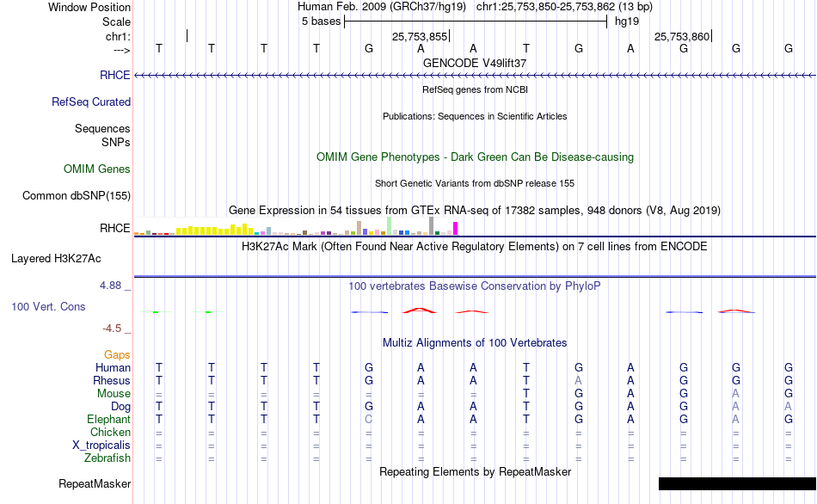Click the RHCE gene label beside GENCODE track
Screen dimensions: 817x504
click(x=114, y=75)
